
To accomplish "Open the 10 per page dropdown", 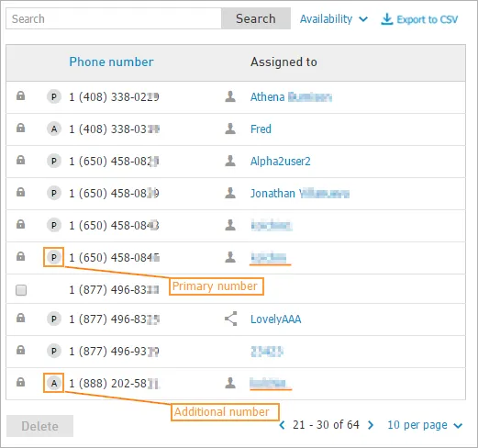I will point(425,425).
